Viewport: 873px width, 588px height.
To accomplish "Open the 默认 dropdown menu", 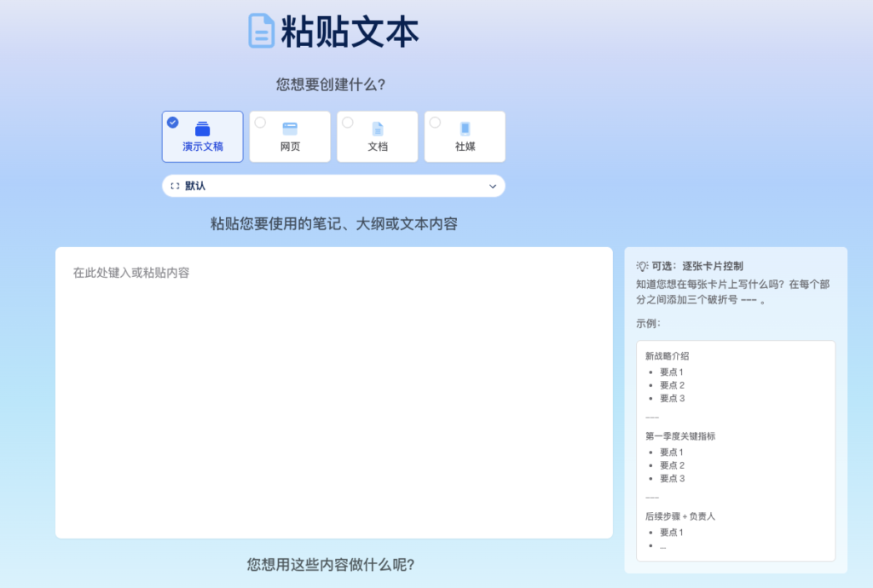I will (332, 186).
